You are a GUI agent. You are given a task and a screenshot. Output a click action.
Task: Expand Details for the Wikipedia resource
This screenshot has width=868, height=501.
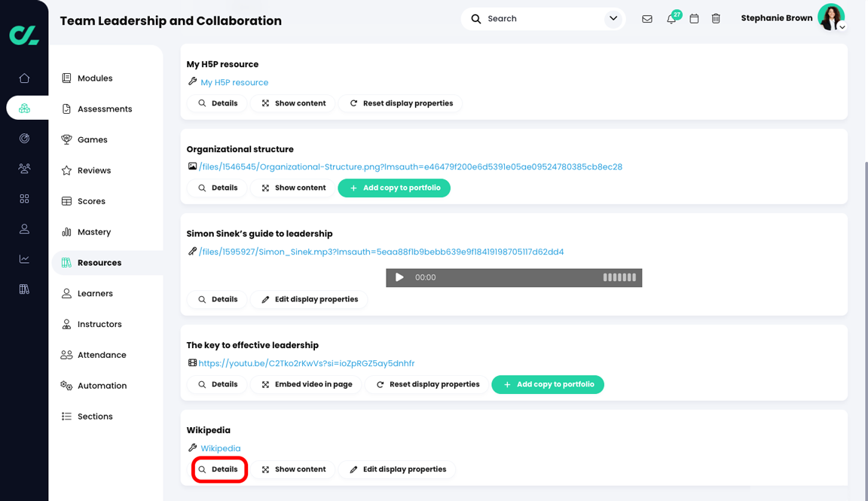219,469
